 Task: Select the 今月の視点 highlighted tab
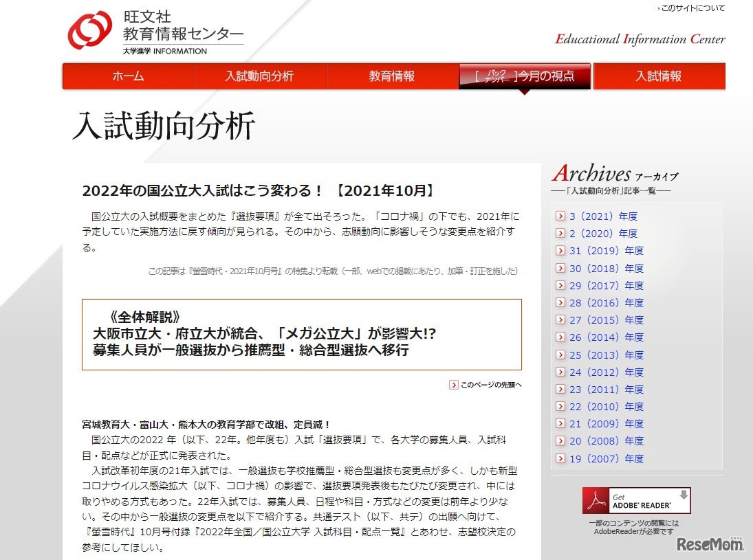[525, 76]
